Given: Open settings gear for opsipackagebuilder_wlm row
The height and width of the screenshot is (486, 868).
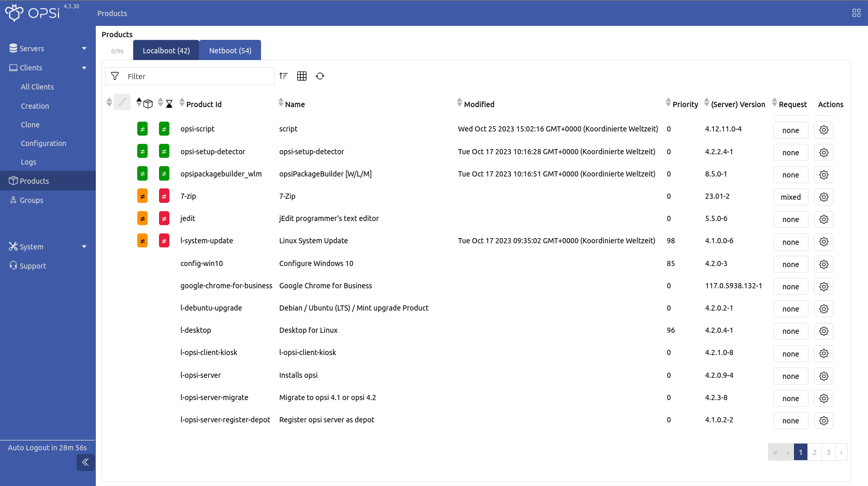Looking at the screenshot, I should 823,174.
